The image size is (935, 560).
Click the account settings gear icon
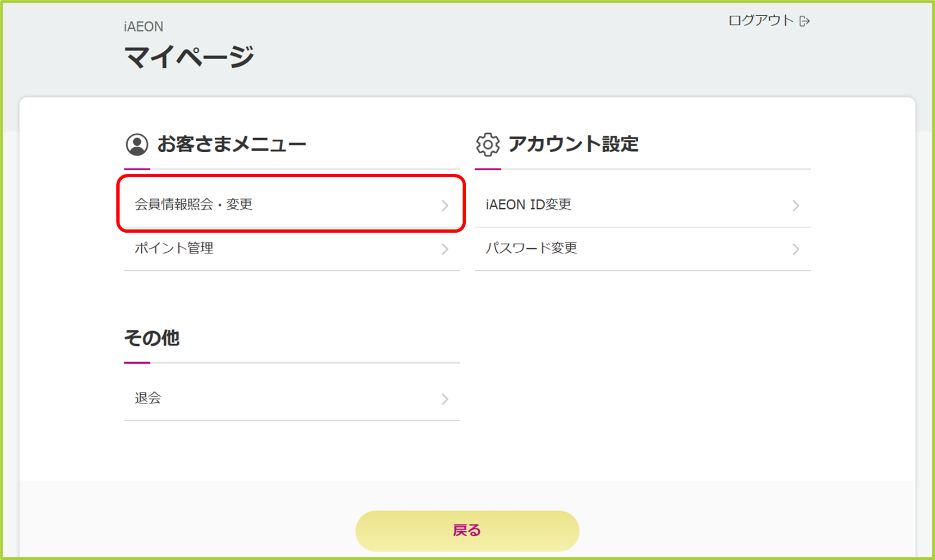pos(488,145)
